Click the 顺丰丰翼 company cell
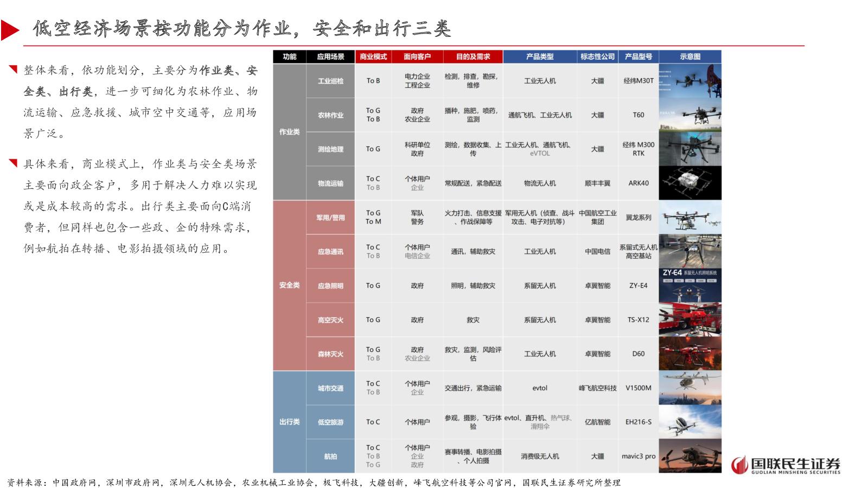868x488 pixels. 597,183
